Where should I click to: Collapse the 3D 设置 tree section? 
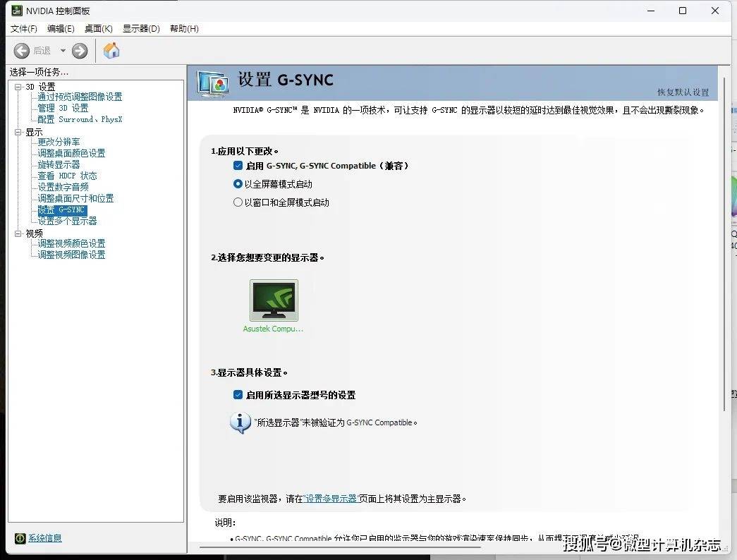[x=18, y=86]
